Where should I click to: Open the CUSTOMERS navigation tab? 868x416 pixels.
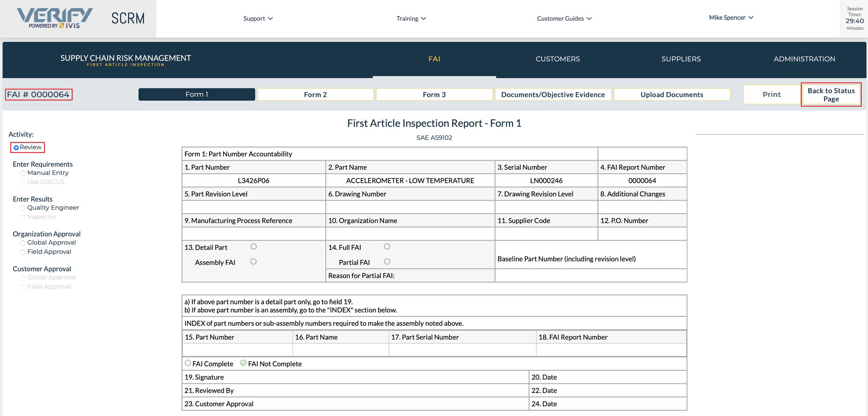pyautogui.click(x=557, y=59)
